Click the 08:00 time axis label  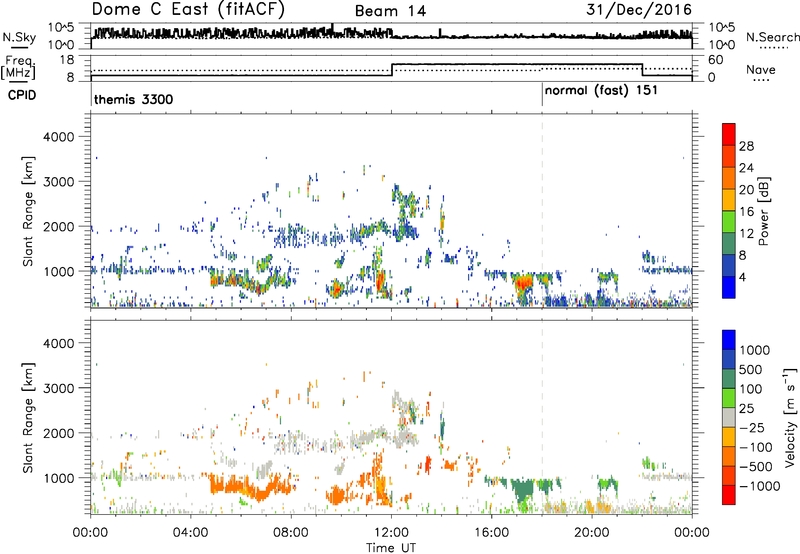click(x=291, y=533)
